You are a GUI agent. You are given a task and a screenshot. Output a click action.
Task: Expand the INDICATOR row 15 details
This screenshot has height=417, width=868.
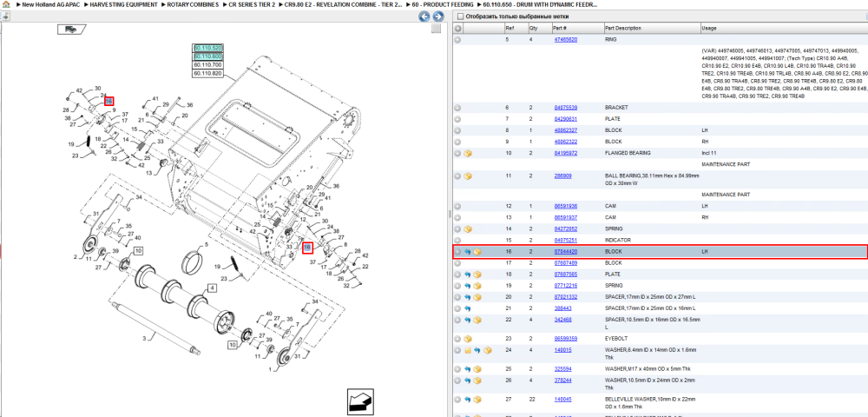click(x=457, y=241)
